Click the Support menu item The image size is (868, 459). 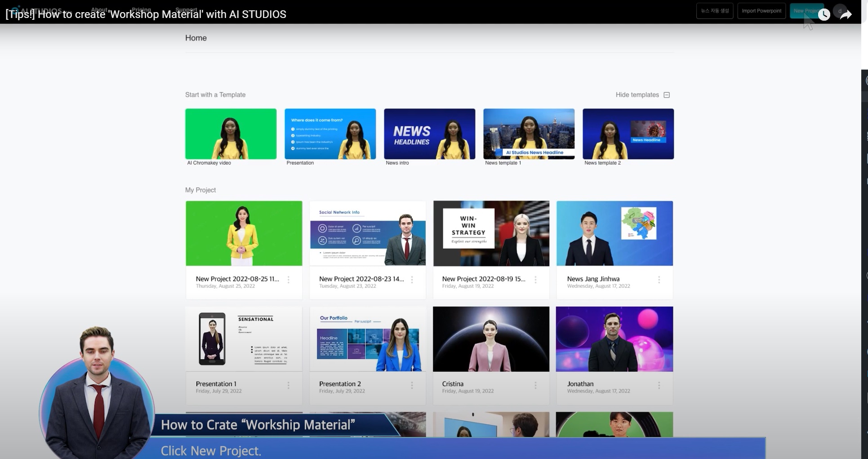point(187,9)
